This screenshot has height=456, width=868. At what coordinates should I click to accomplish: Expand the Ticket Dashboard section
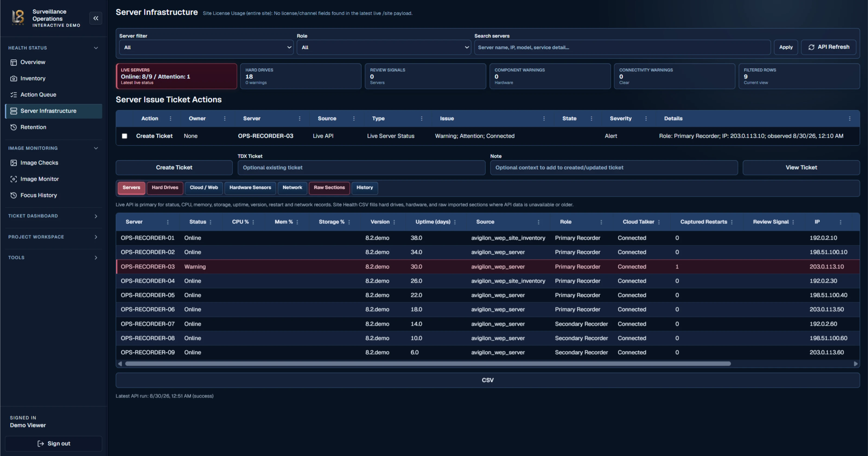tap(53, 216)
